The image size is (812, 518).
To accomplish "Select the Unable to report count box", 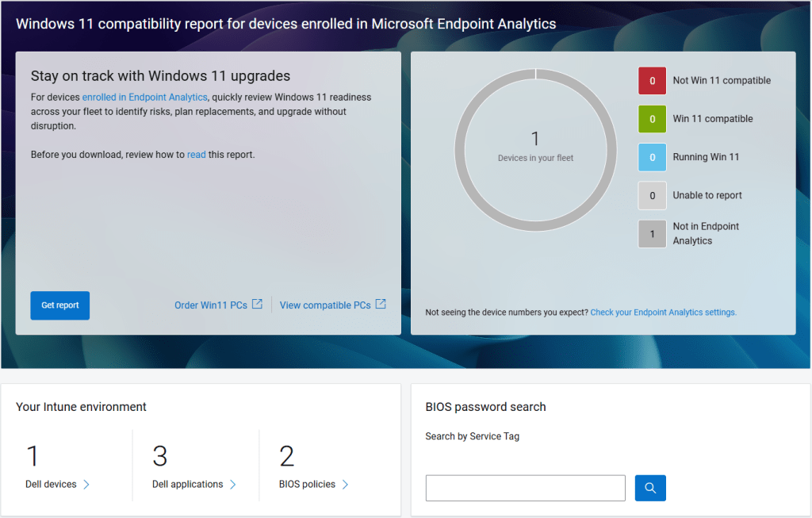I will (x=652, y=195).
